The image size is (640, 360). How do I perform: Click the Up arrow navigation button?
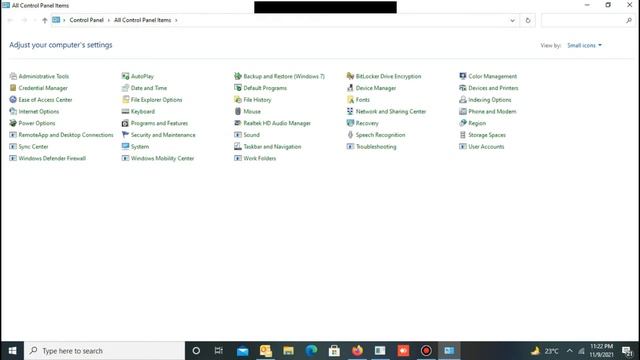[x=44, y=20]
